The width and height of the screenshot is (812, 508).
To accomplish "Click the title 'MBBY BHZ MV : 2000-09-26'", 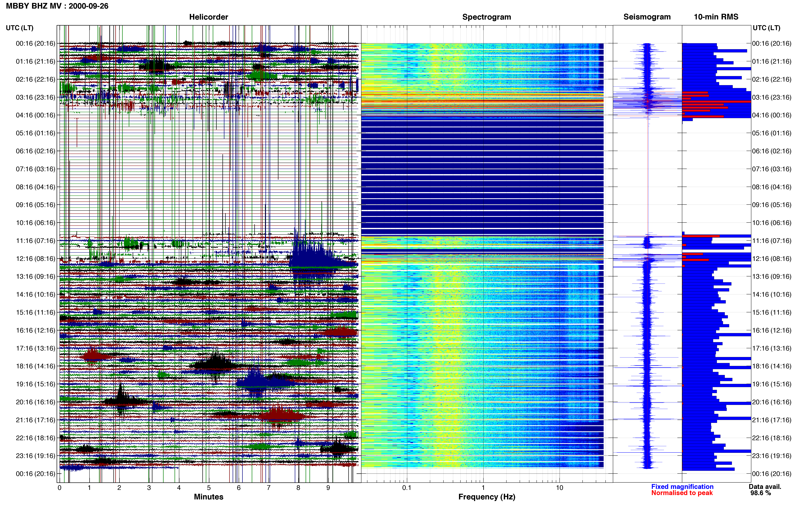I will pos(57,6).
